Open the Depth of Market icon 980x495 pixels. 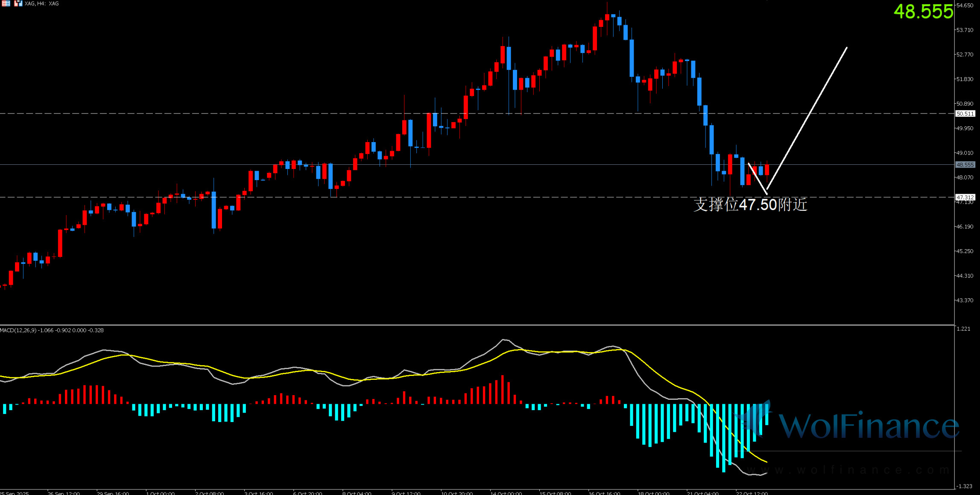[6, 3]
